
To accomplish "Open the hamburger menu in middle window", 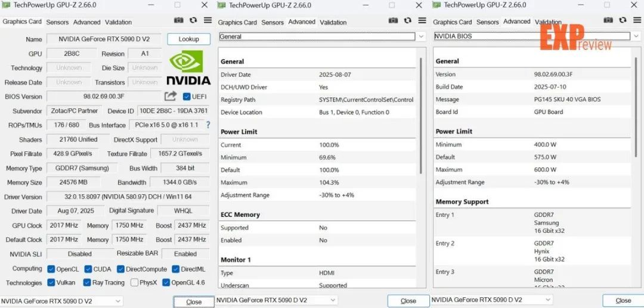I will click(x=422, y=20).
